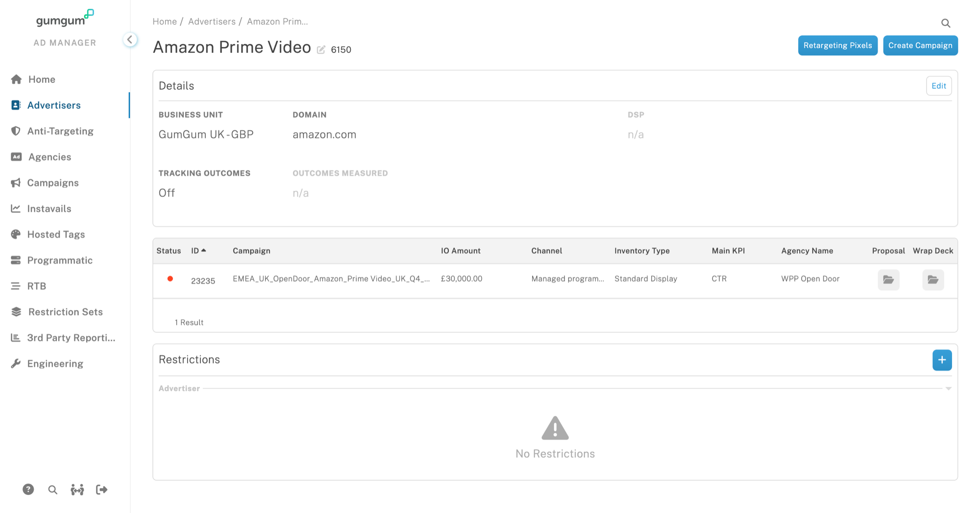Click campaign ID 23235
The image size is (980, 513).
pos(203,281)
